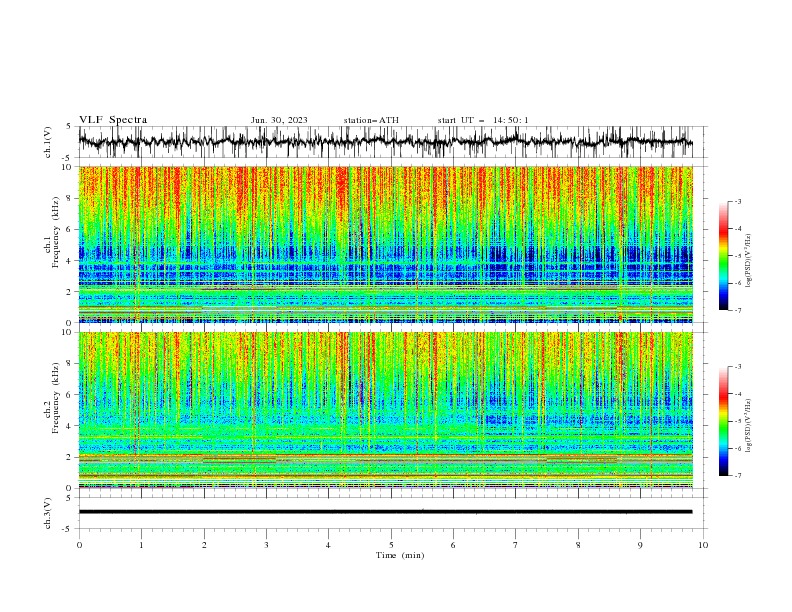Click time axis tick label "8"

coord(578,545)
